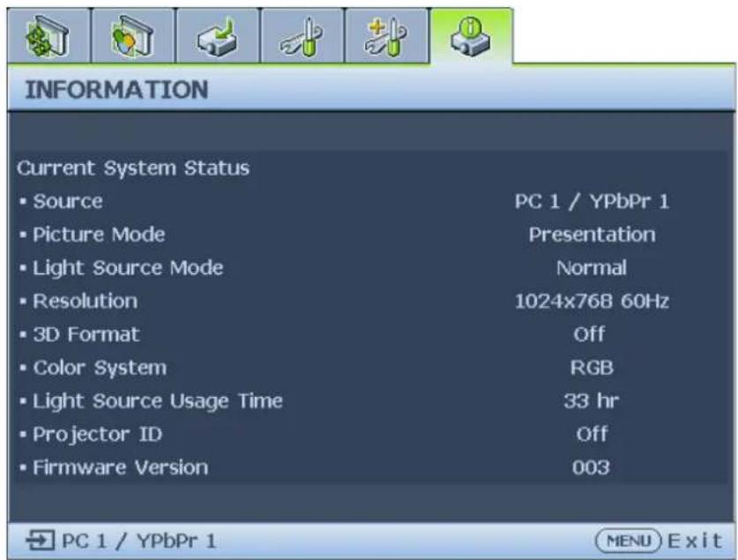The width and height of the screenshot is (738, 560).
Task: Click the Source value PC 1 / YPbPr 1
Action: (x=592, y=202)
